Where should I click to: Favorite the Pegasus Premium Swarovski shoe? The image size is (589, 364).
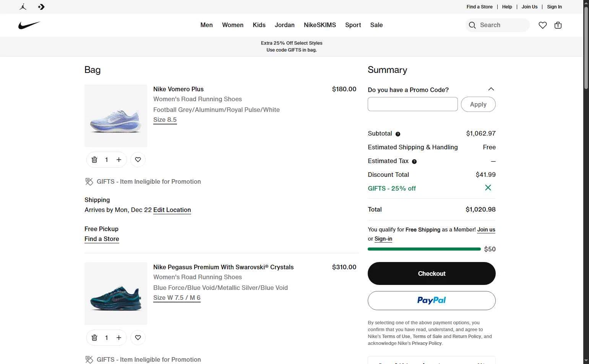pos(138,338)
